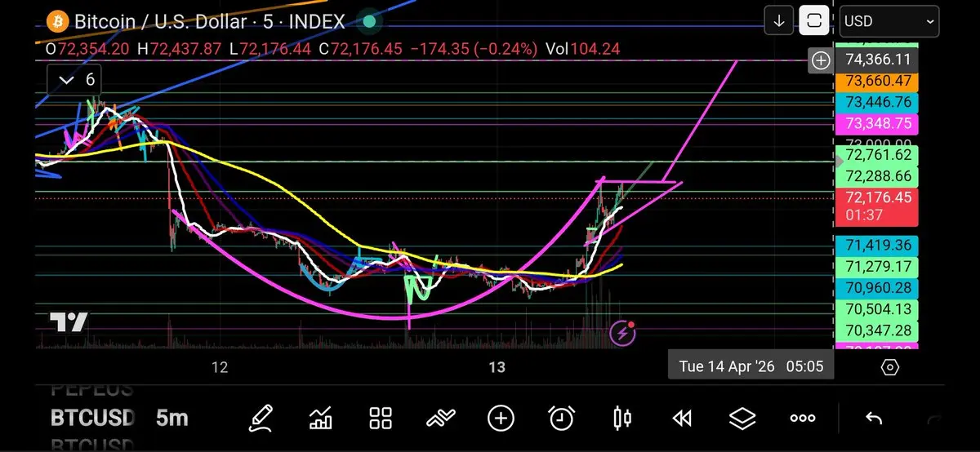Click the high value H72,437.87

[179, 49]
